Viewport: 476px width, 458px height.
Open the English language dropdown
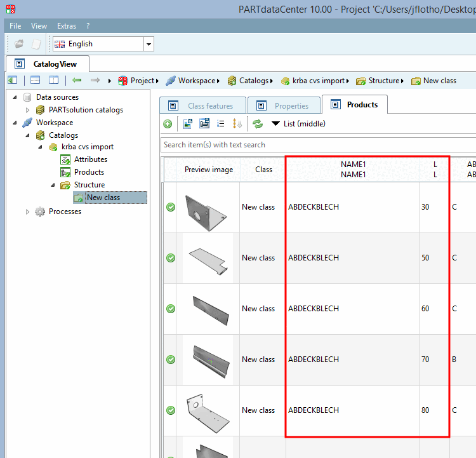click(x=149, y=44)
